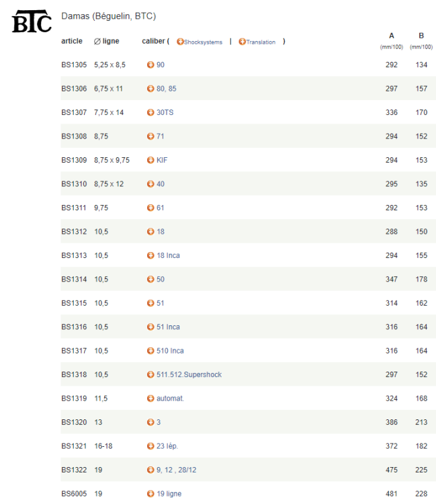
Task: Click the A (mm/100) column header
Action: click(392, 41)
